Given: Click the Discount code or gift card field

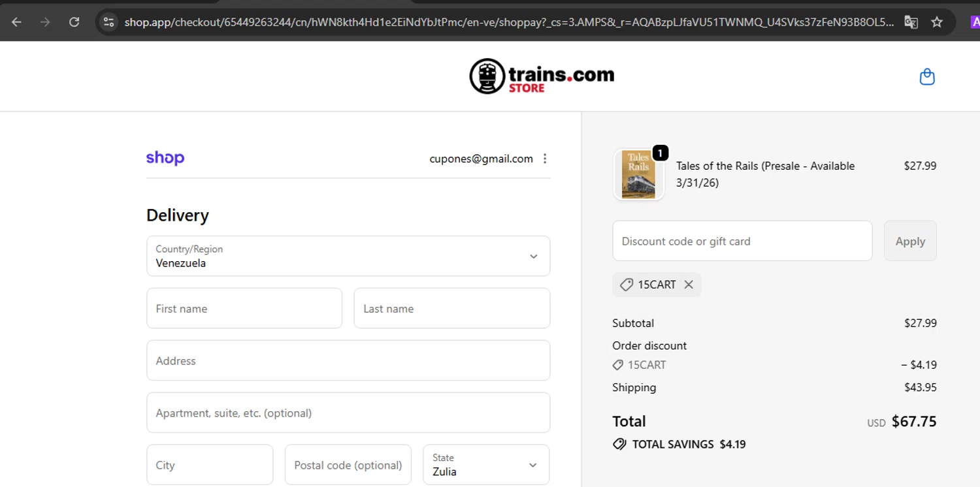Looking at the screenshot, I should click(x=742, y=241).
